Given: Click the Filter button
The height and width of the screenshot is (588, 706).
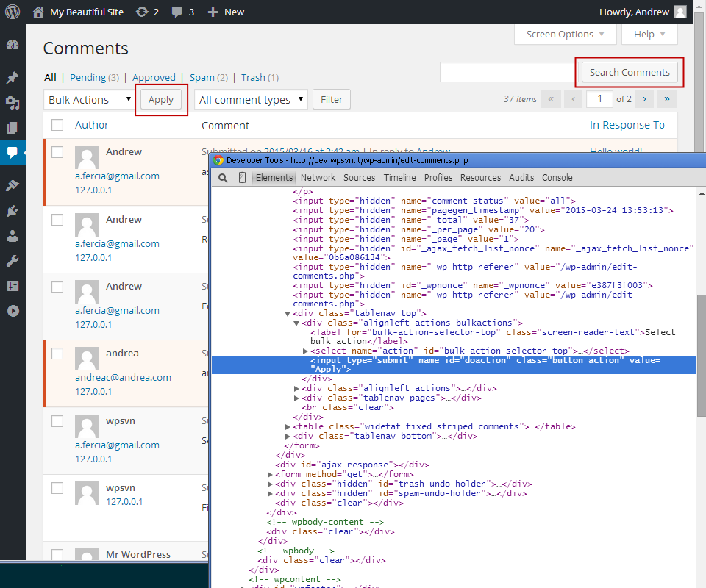Looking at the screenshot, I should (332, 99).
